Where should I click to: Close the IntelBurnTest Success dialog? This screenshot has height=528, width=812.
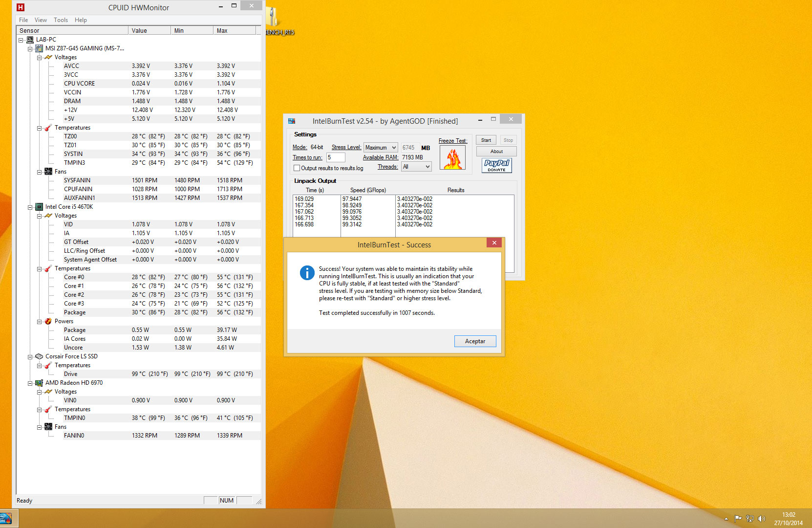click(x=494, y=243)
